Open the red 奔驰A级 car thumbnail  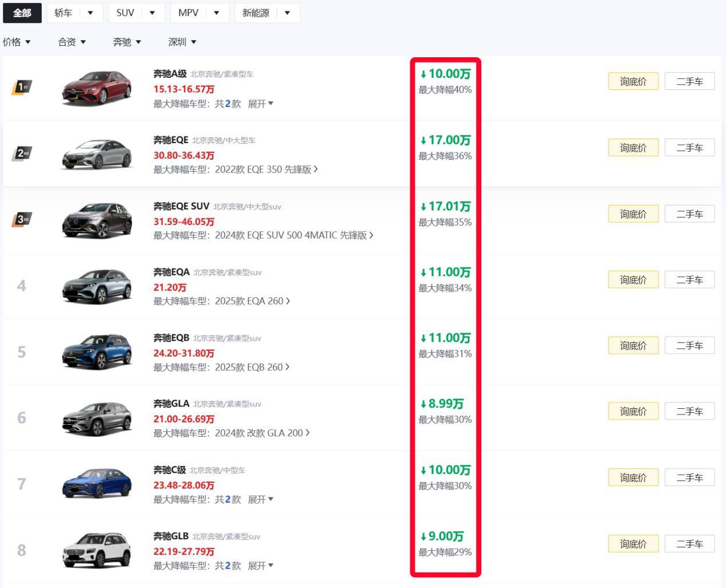coord(96,88)
